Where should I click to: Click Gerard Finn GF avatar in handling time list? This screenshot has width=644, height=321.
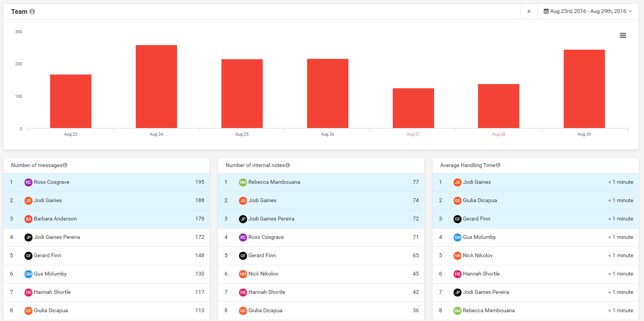457,219
